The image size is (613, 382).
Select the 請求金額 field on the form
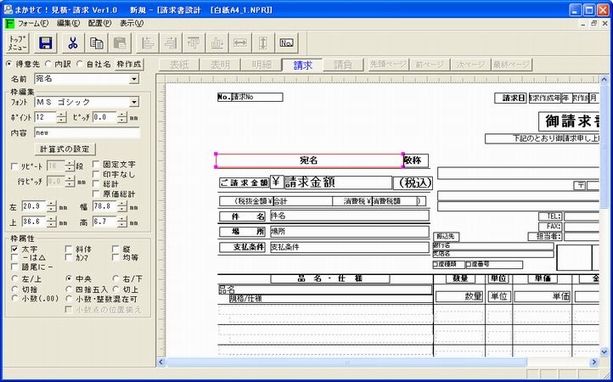coord(337,183)
